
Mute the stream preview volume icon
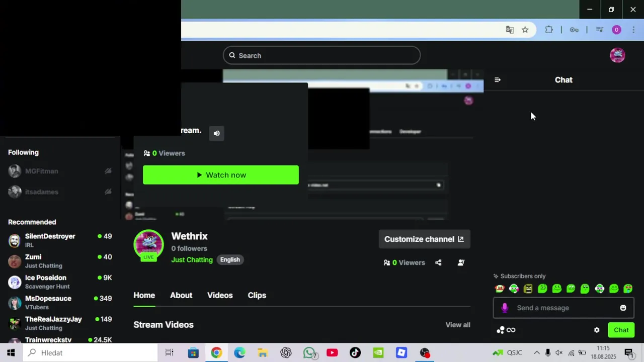pyautogui.click(x=217, y=133)
